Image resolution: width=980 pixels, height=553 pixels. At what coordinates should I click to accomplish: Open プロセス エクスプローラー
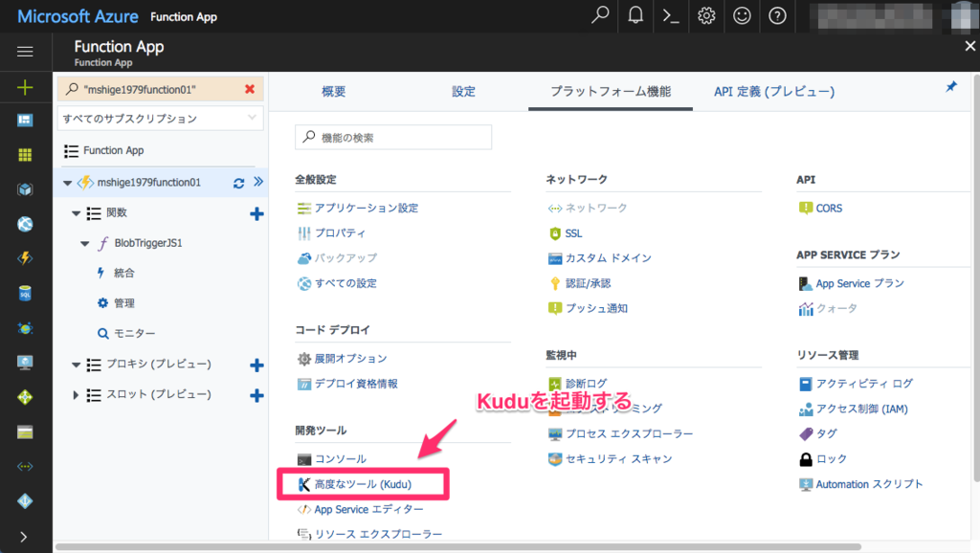[x=630, y=433]
